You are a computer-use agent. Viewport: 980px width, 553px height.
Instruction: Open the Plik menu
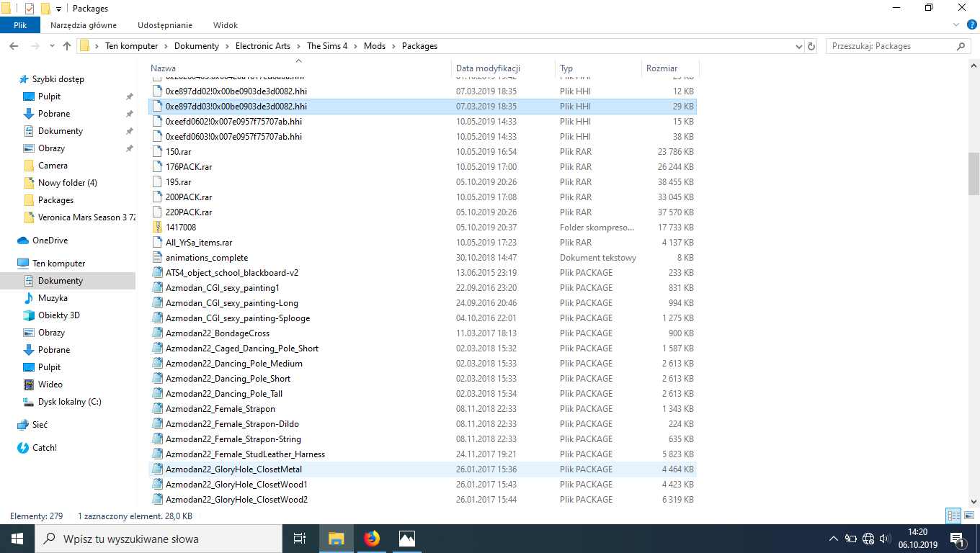point(19,24)
